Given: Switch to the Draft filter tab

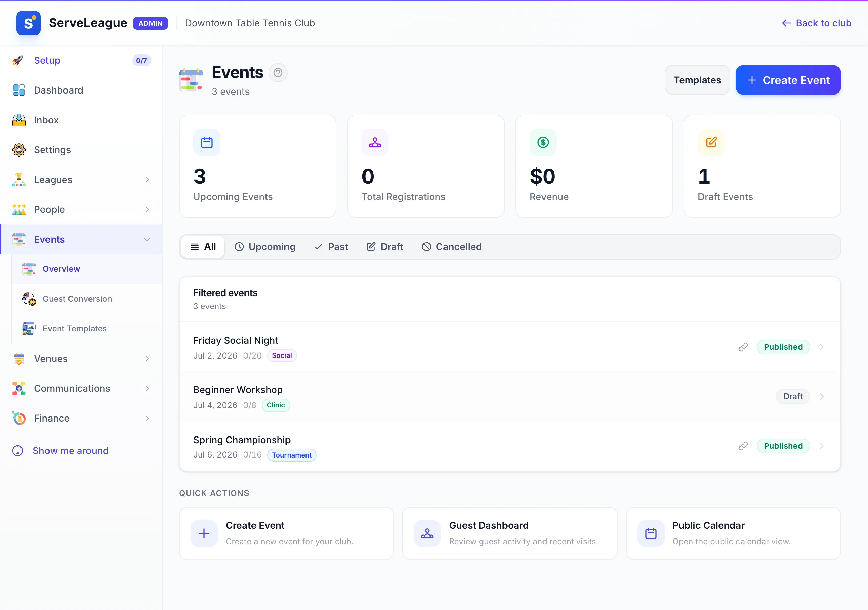Looking at the screenshot, I should point(385,247).
